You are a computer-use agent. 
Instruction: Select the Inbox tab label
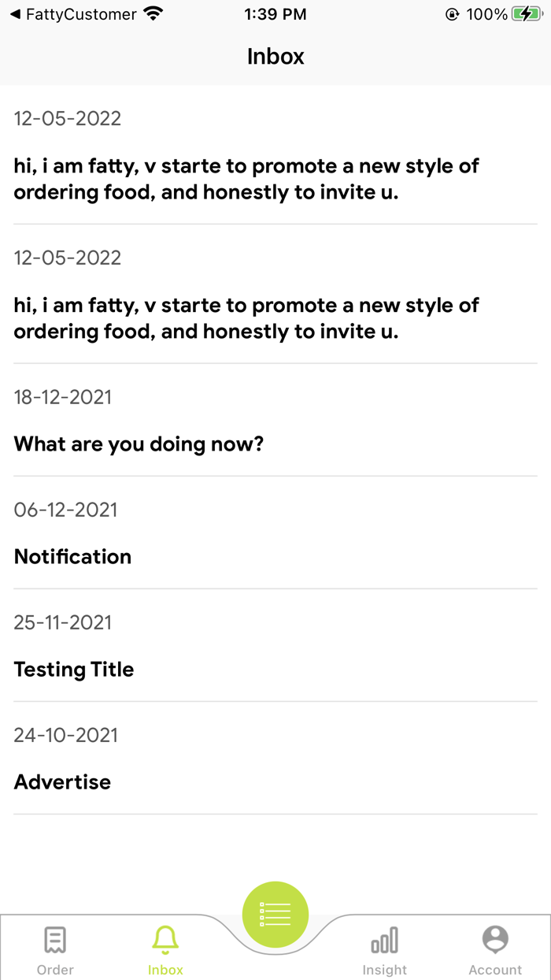[x=165, y=970]
